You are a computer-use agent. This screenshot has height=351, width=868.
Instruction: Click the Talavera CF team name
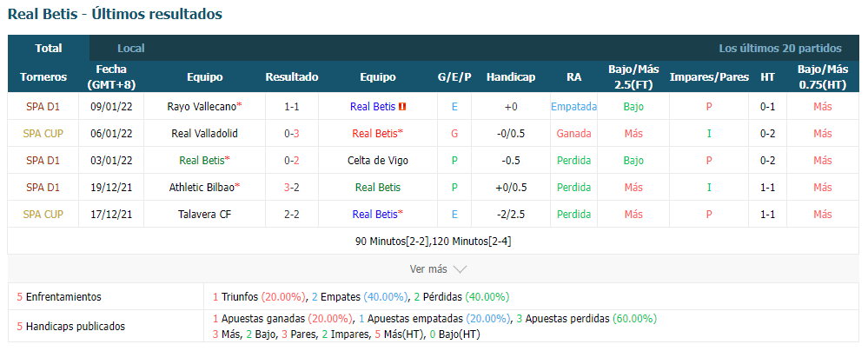[x=205, y=215]
